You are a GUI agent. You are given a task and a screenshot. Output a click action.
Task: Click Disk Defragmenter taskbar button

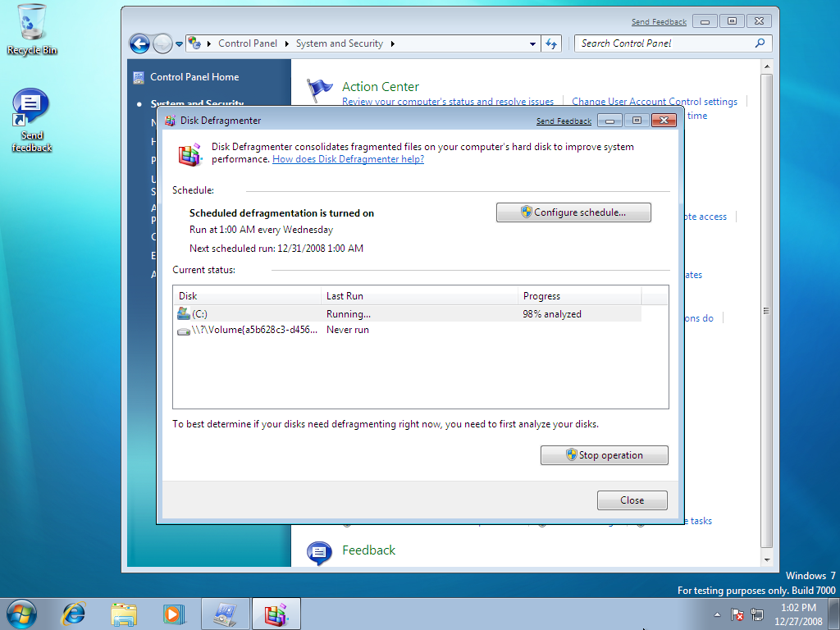pos(276,614)
